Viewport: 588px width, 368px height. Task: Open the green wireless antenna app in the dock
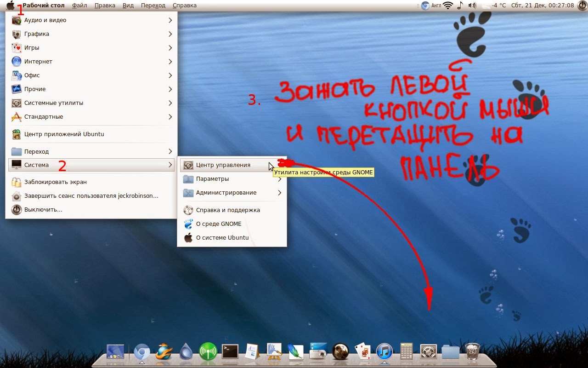click(208, 351)
